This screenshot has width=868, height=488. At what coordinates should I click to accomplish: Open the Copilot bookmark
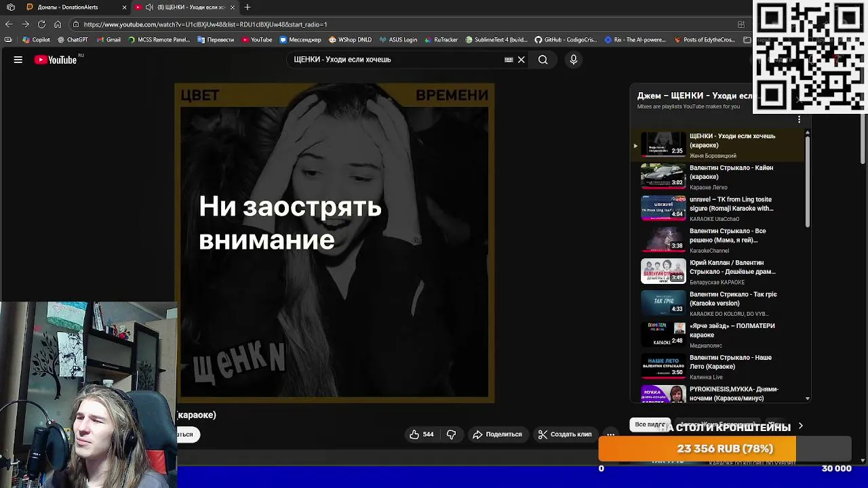pyautogui.click(x=36, y=40)
